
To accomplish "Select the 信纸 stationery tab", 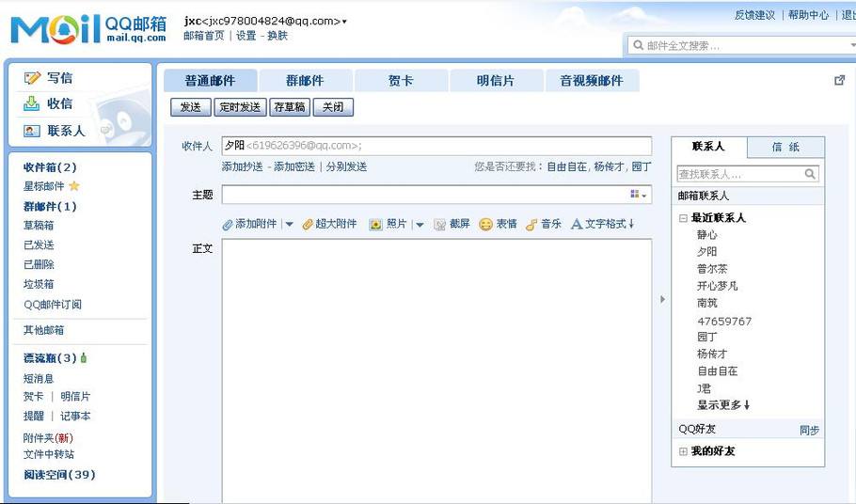I will click(x=785, y=147).
